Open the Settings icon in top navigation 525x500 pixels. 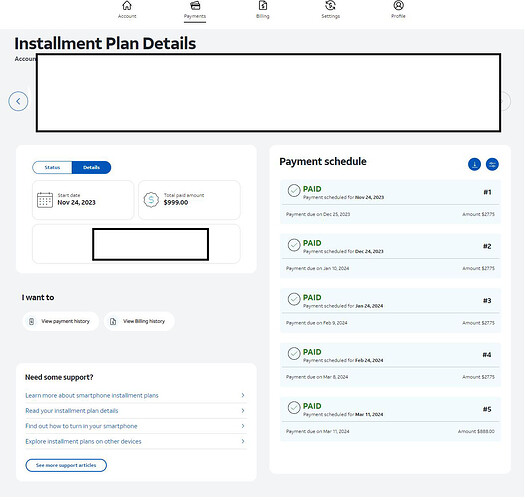pos(330,5)
